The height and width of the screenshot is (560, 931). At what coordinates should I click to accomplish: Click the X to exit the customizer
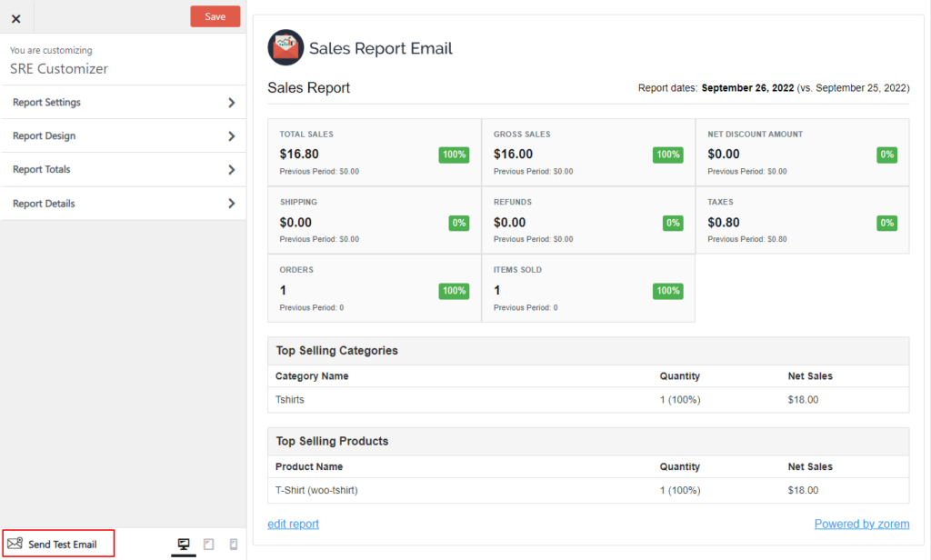click(16, 16)
